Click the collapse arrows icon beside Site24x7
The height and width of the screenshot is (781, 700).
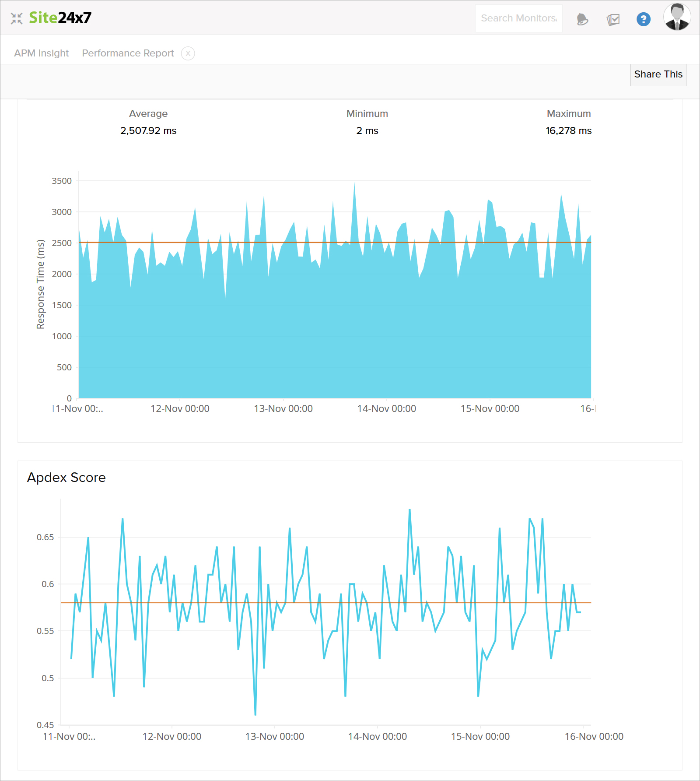[17, 18]
